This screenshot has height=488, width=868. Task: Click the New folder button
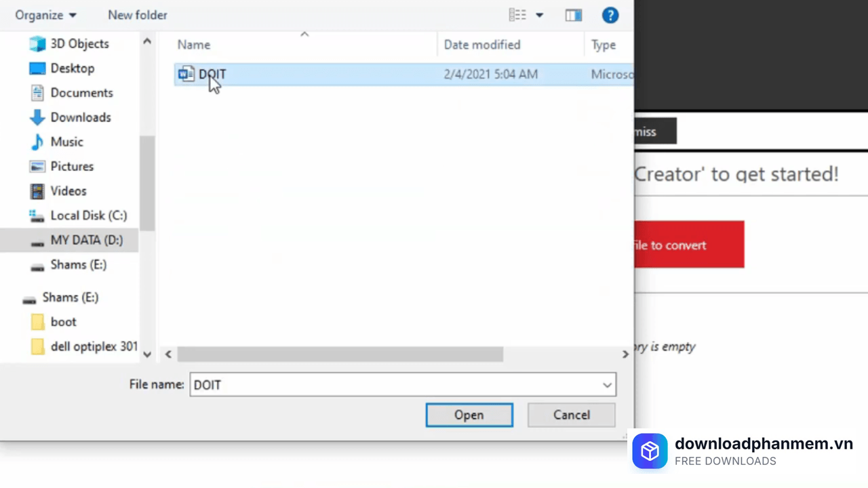137,15
